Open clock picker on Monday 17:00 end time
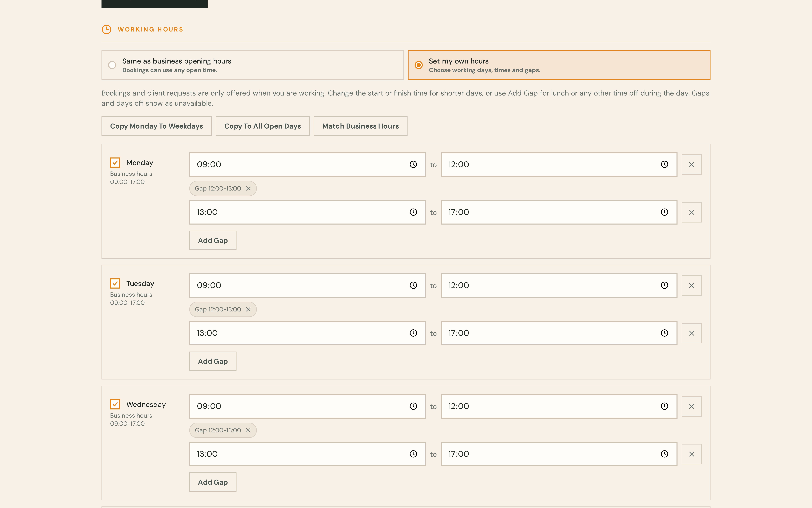Viewport: 812px width, 508px height. coord(664,212)
